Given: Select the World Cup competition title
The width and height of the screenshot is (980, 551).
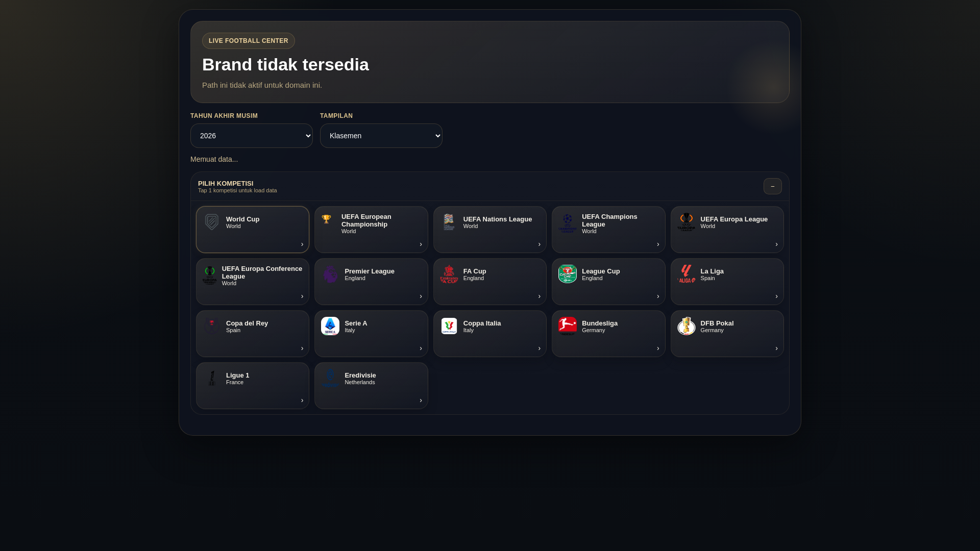Looking at the screenshot, I should point(242,219).
